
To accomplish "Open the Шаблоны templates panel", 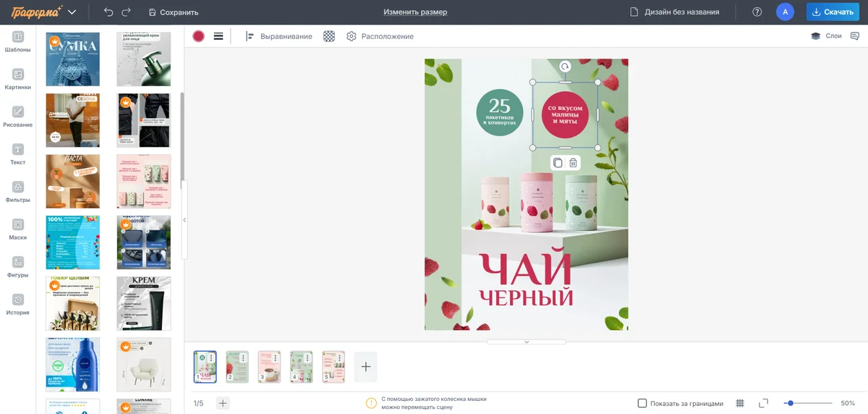I will (x=18, y=42).
